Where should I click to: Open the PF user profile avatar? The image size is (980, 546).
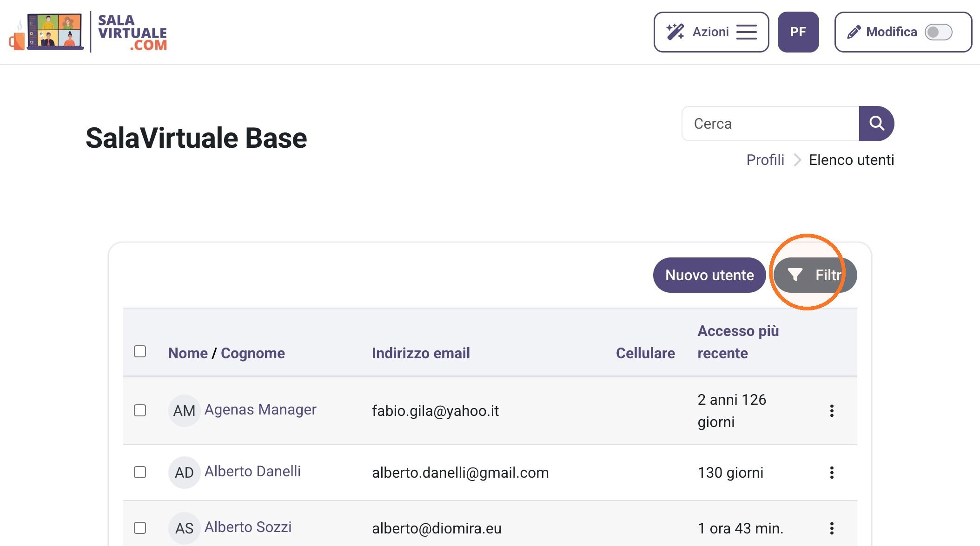[798, 32]
